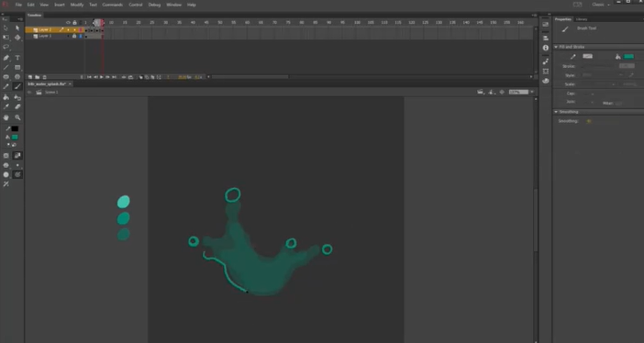Toggle the Loop playback button

pyautogui.click(x=130, y=77)
